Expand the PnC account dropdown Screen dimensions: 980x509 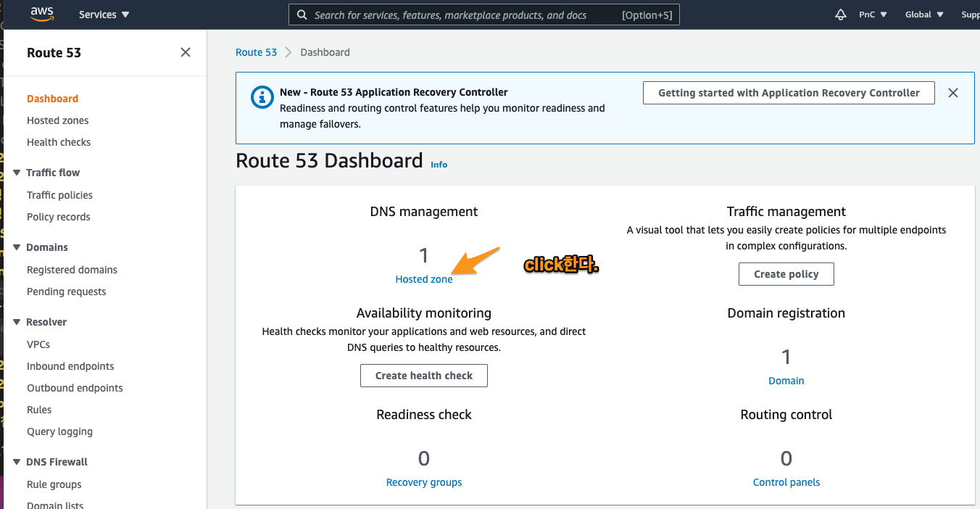[873, 15]
